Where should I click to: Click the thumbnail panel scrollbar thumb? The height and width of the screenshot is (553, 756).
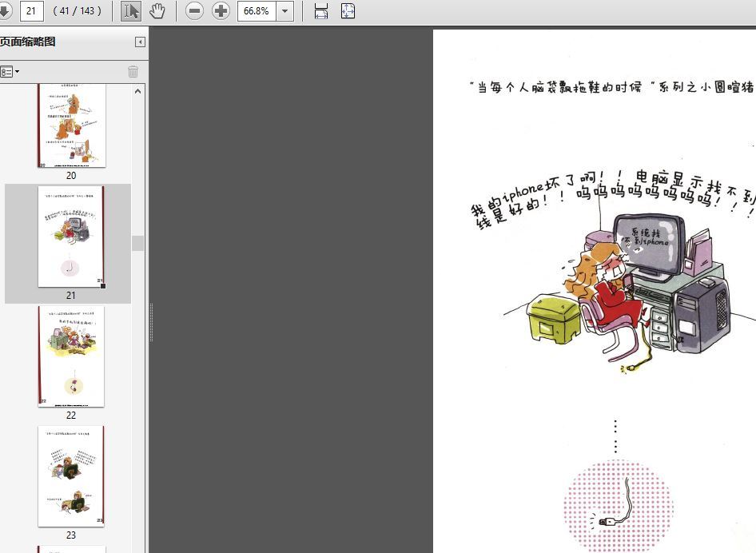tap(138, 243)
